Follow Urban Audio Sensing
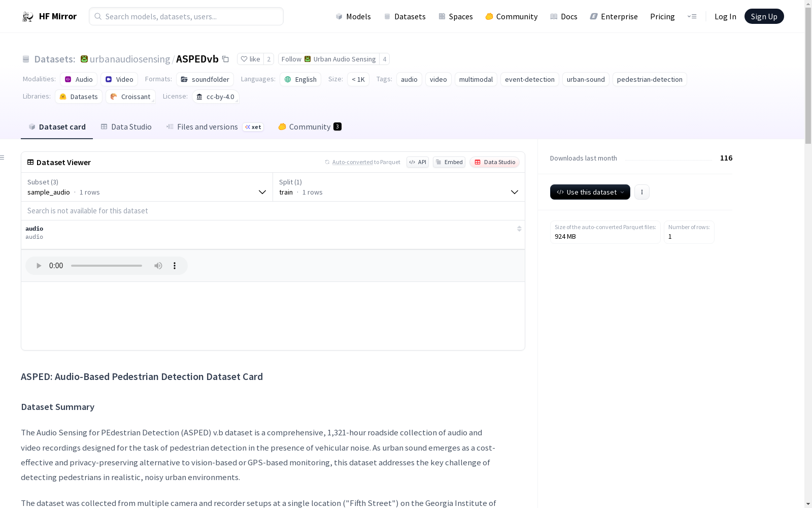The height and width of the screenshot is (508, 812). (x=329, y=59)
